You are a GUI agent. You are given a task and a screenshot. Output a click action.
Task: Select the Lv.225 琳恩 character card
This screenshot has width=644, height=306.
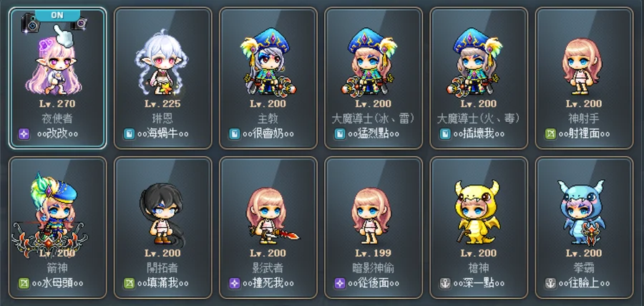click(x=162, y=78)
